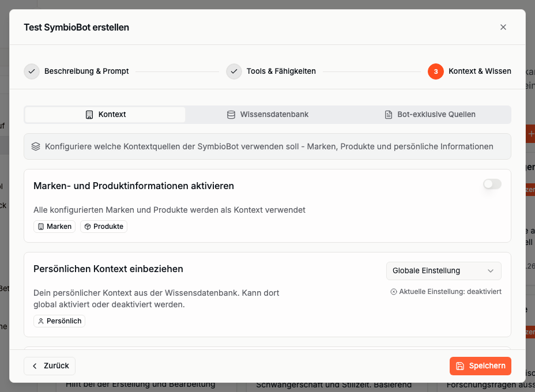This screenshot has width=535, height=392.
Task: Close the SymbioBot creation dialog
Action: pos(503,27)
